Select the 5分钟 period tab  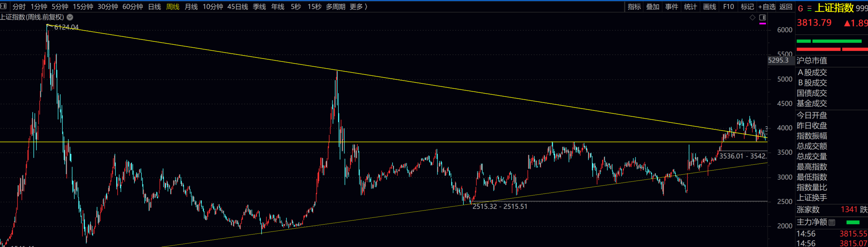pos(60,6)
